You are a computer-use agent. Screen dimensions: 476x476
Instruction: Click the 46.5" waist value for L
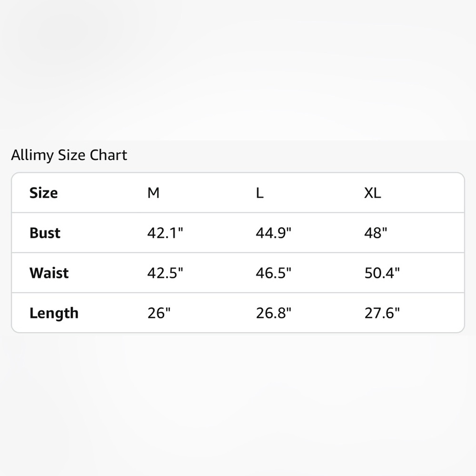click(x=274, y=273)
